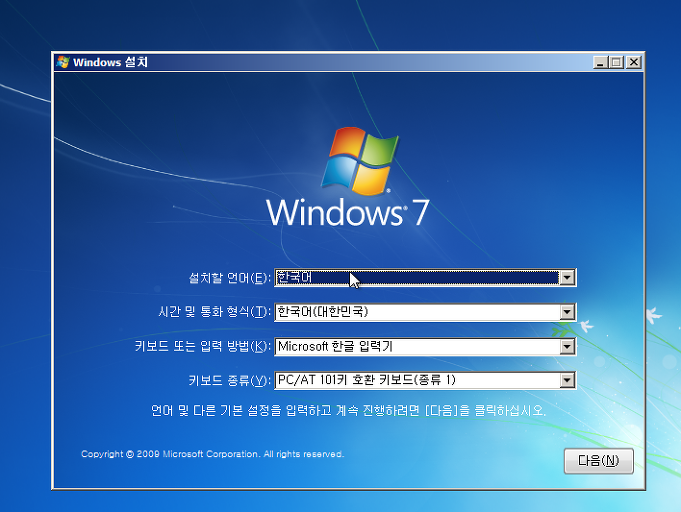Expand the keyboard type (키보드 종류) dropdown arrow
This screenshot has height=512, width=681.
pos(567,380)
